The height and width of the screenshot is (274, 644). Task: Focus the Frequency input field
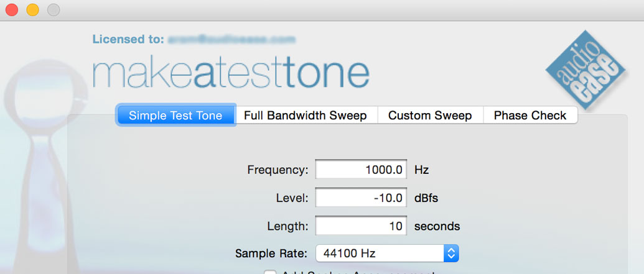tap(361, 170)
